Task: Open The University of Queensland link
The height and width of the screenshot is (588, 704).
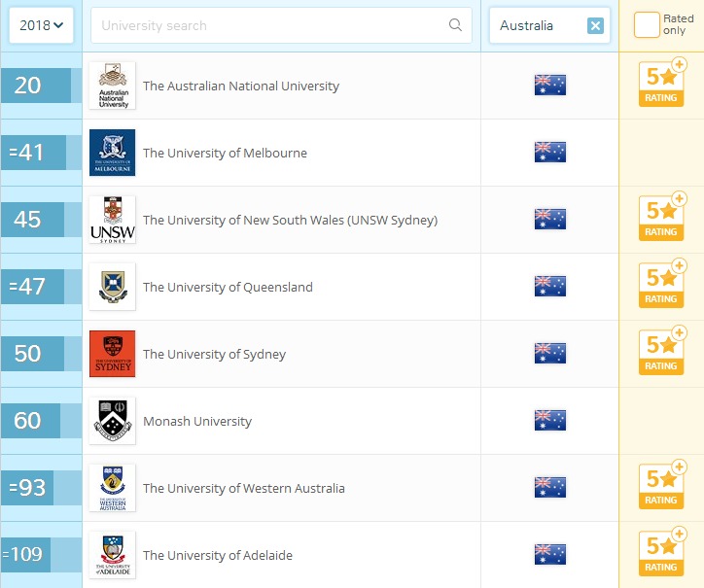Action: pos(228,287)
